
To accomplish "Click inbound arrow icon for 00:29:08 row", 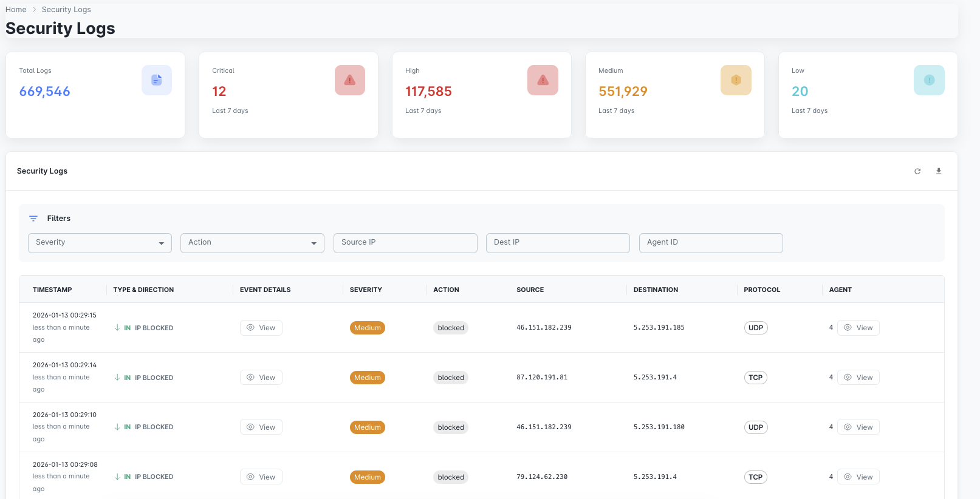I will pyautogui.click(x=117, y=477).
